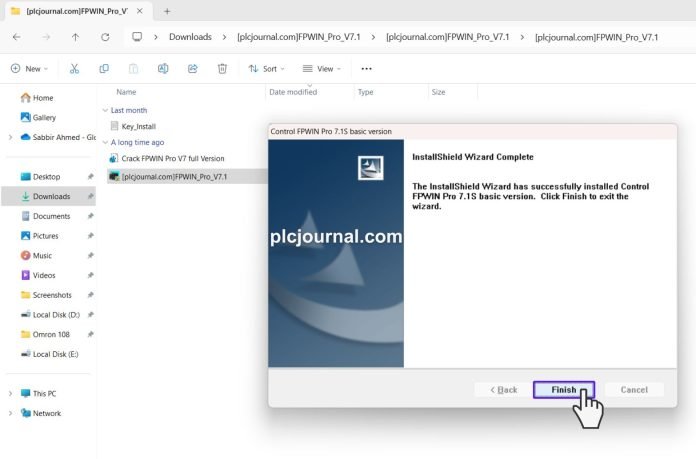Select the Downloads breadcrumb segment

pyautogui.click(x=190, y=37)
